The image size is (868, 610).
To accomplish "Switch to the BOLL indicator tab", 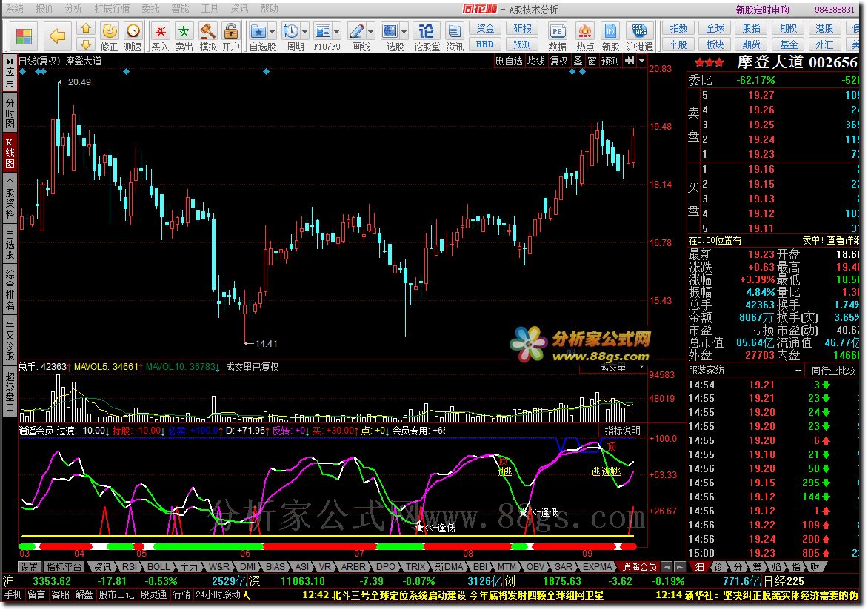I will point(159,567).
